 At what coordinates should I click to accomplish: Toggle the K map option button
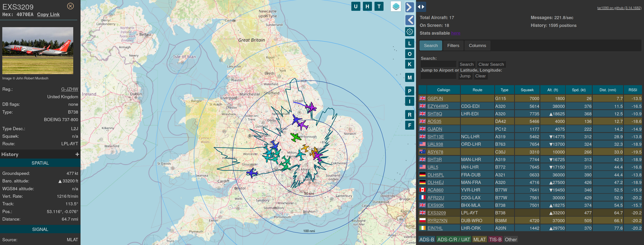tap(410, 64)
